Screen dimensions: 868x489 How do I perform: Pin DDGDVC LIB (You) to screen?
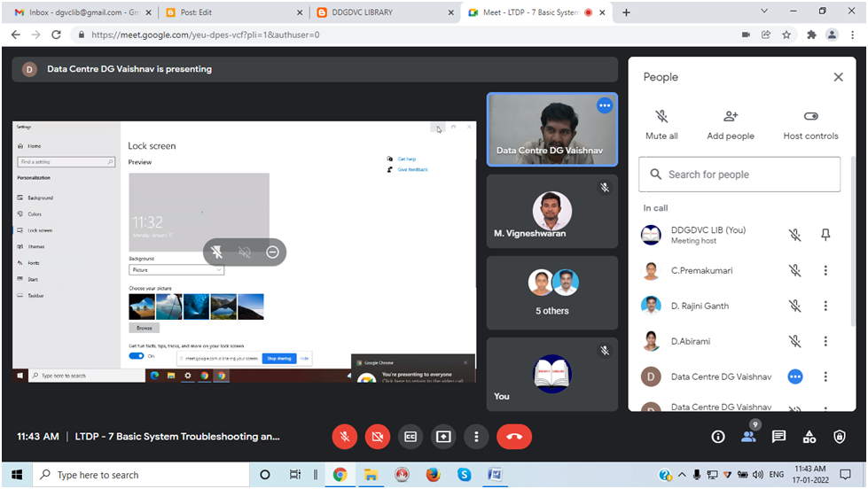pos(825,235)
